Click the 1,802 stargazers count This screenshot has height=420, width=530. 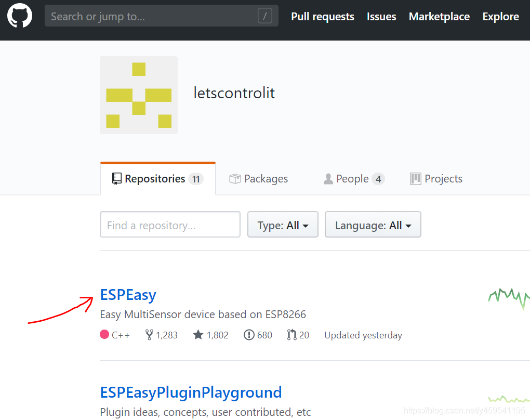(x=217, y=335)
